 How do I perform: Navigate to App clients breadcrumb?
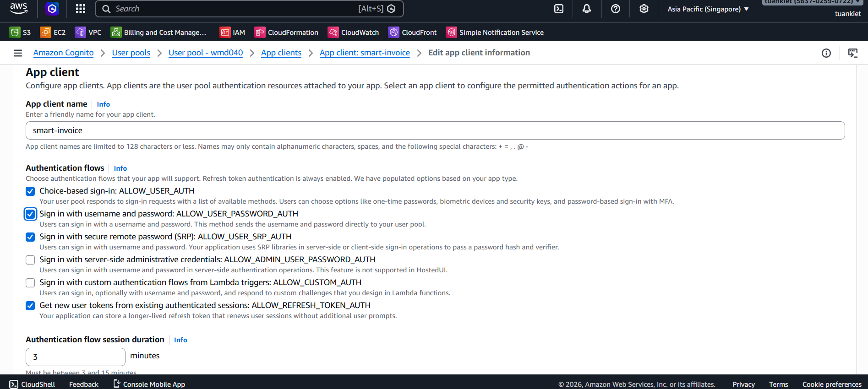pyautogui.click(x=281, y=53)
